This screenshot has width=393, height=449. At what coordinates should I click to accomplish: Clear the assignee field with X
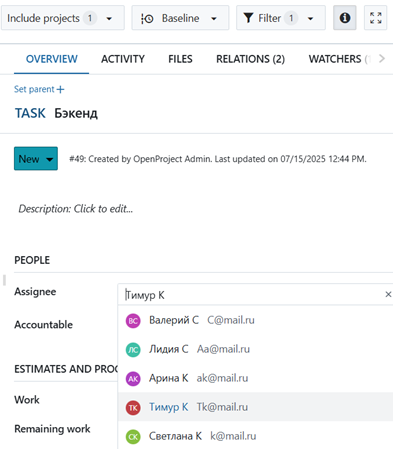pyautogui.click(x=388, y=294)
